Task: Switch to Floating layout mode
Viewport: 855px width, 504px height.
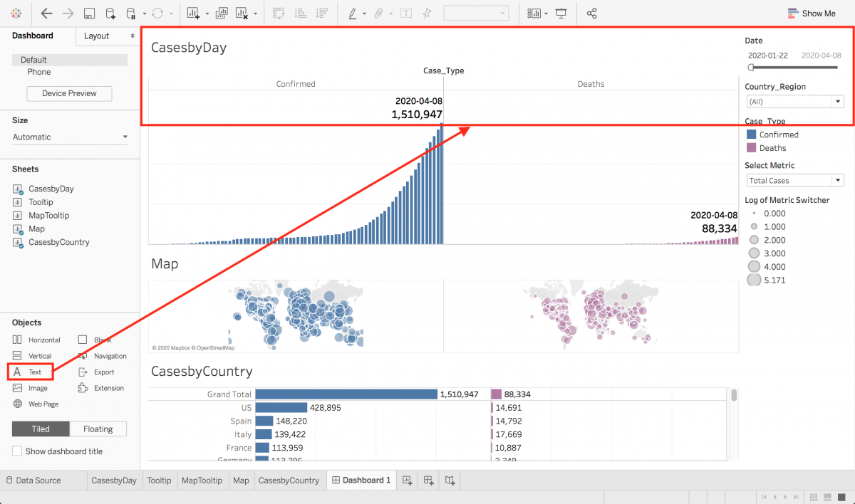Action: (98, 429)
